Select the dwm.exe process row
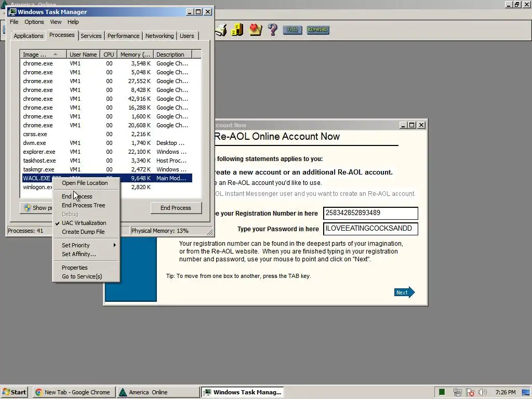 point(107,143)
